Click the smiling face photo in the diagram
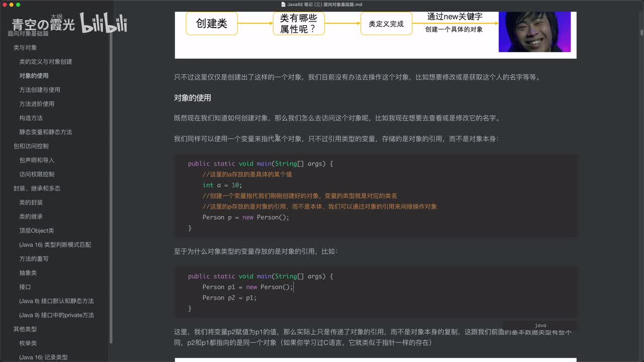This screenshot has height=362, width=644. (x=534, y=32)
